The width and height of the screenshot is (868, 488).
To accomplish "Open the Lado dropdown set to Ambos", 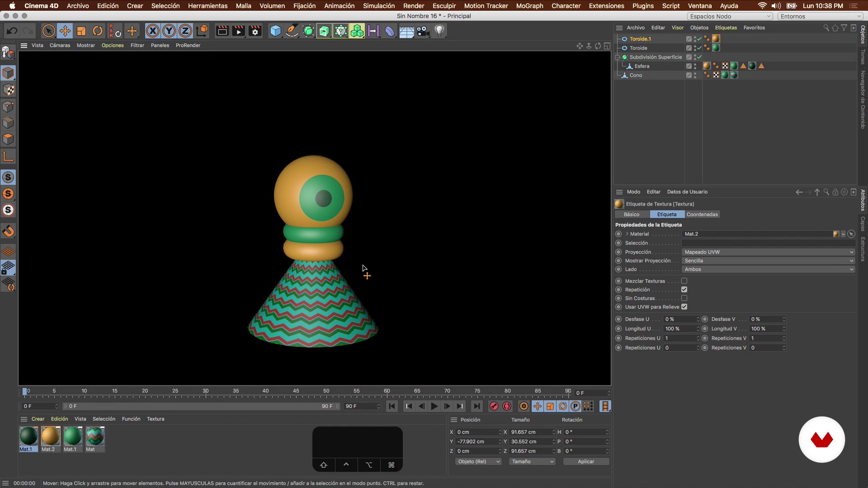I will click(768, 269).
